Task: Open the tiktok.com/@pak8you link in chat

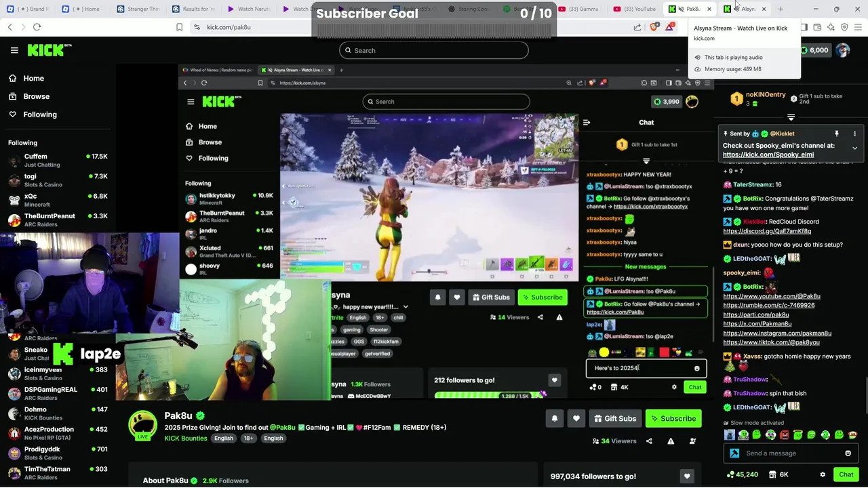Action: coord(771,342)
